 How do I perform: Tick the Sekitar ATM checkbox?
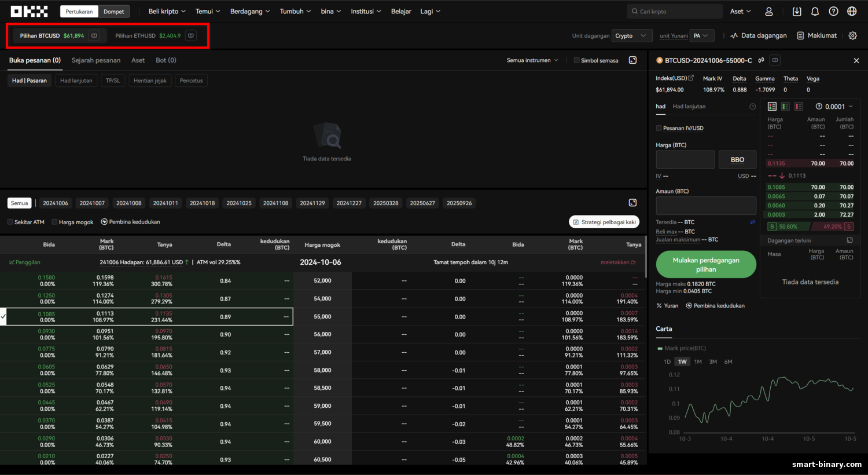tap(10, 222)
